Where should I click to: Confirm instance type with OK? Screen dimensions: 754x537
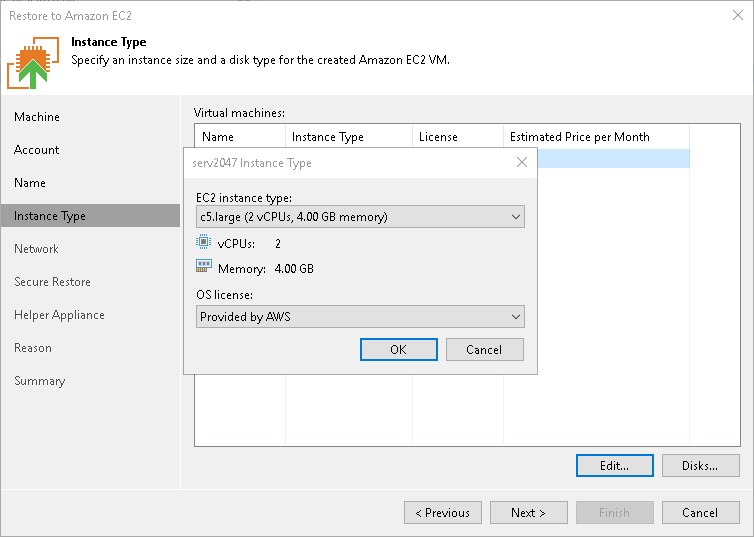(399, 350)
